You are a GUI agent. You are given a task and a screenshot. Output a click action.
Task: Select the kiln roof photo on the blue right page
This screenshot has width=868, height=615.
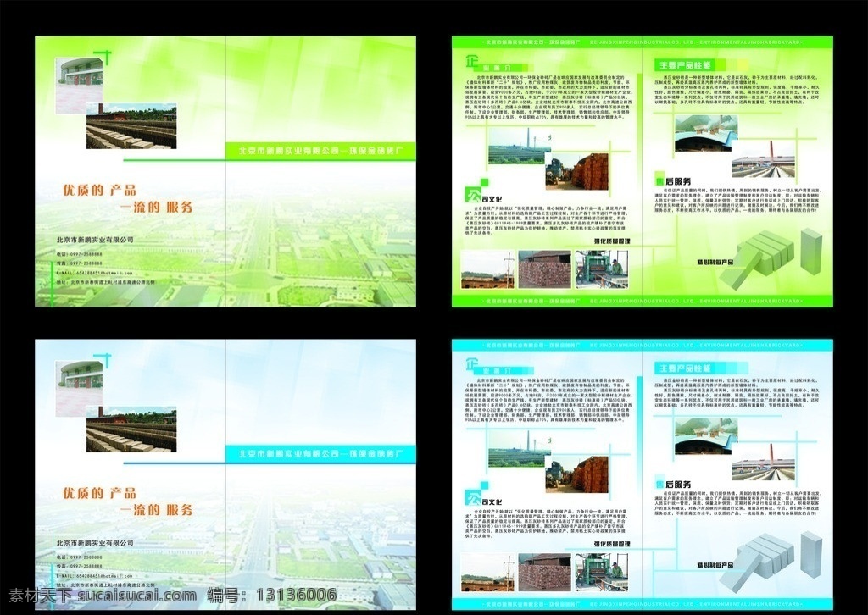click(x=706, y=436)
